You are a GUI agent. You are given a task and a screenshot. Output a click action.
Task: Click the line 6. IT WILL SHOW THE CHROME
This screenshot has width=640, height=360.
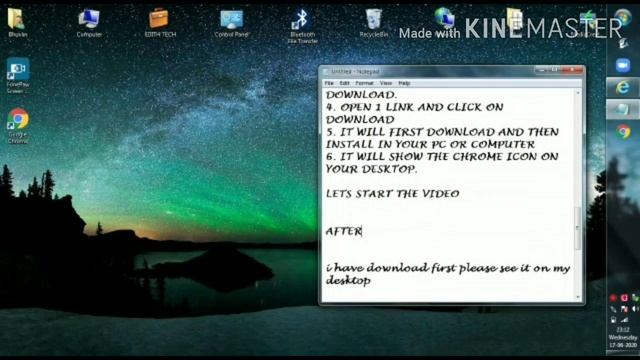click(x=442, y=156)
